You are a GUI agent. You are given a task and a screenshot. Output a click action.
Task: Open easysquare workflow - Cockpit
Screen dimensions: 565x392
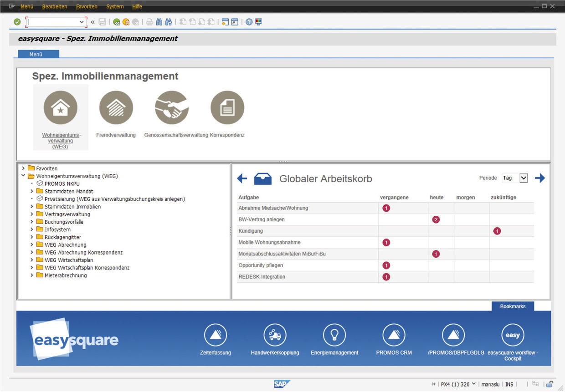pyautogui.click(x=513, y=335)
